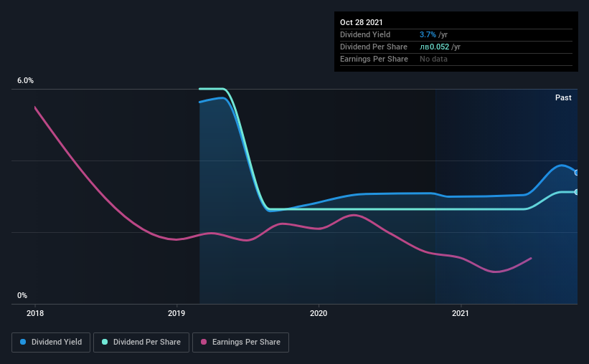Click the Dividend Per Share endpoint marker
The width and height of the screenshot is (589, 364).
(577, 192)
